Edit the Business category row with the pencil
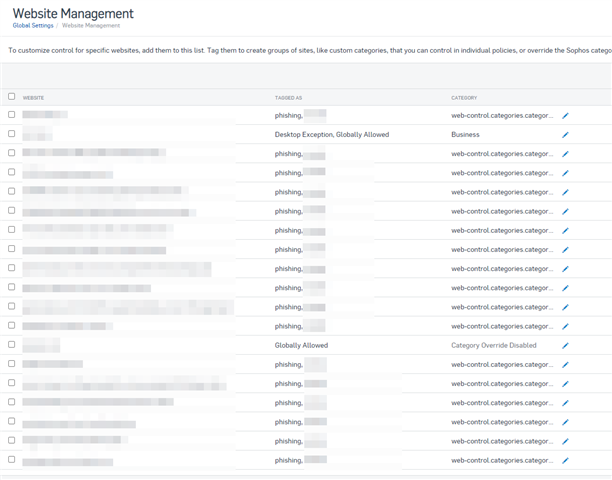The image size is (612, 480). 565,135
